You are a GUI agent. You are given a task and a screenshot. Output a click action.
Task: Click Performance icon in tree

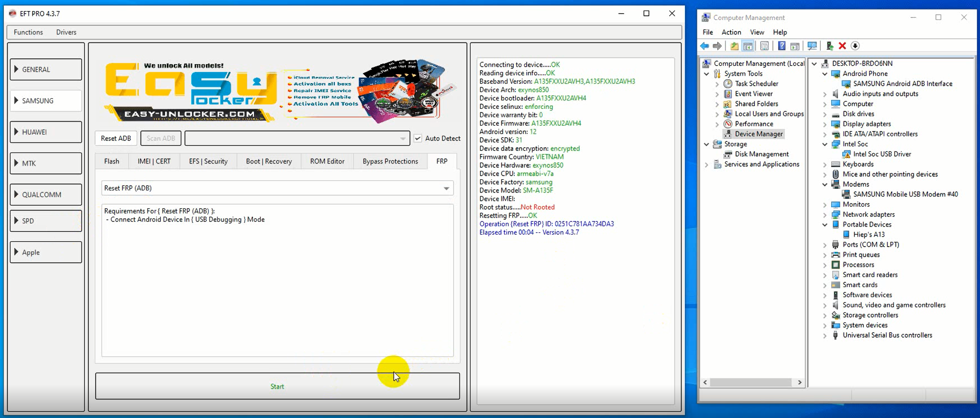coord(728,124)
